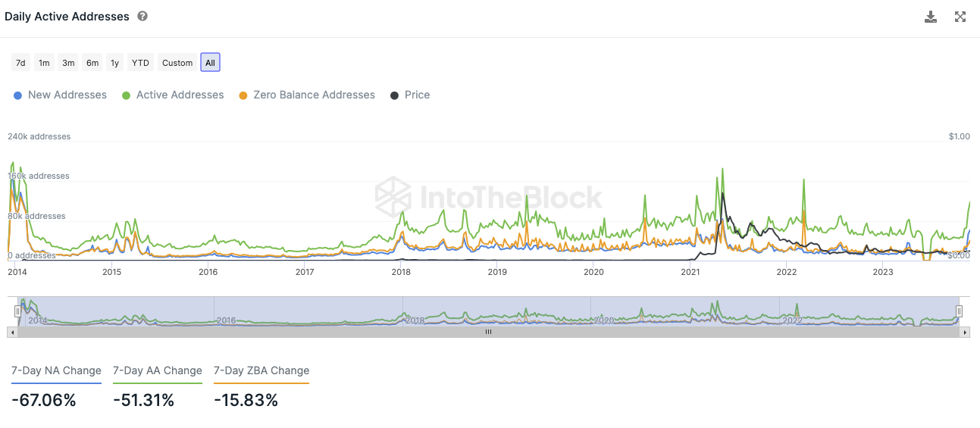The width and height of the screenshot is (980, 428).
Task: Click the navigator's left range handle
Action: pos(18,311)
